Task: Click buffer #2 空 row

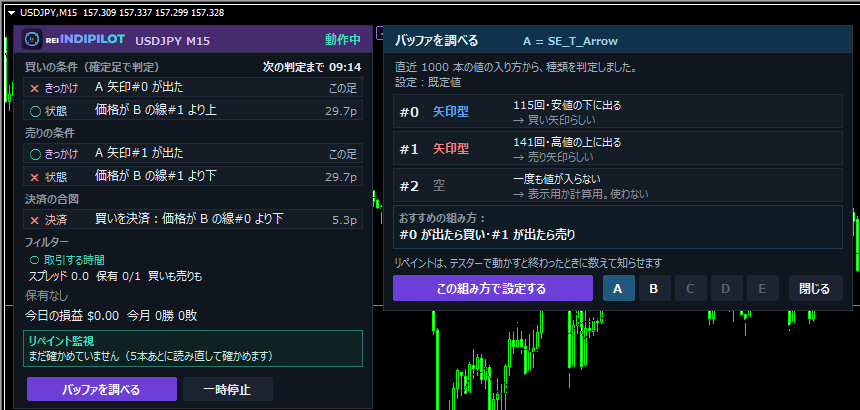Action: point(618,185)
